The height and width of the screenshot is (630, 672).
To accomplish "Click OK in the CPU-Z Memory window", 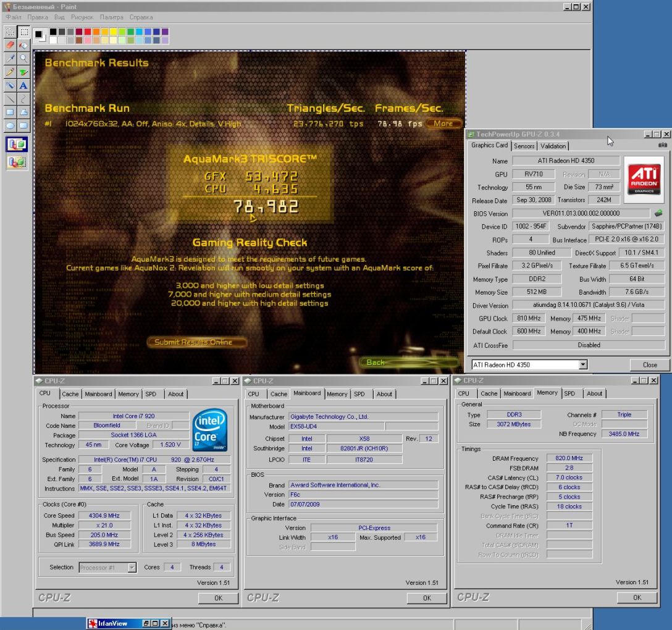I will pos(637,598).
